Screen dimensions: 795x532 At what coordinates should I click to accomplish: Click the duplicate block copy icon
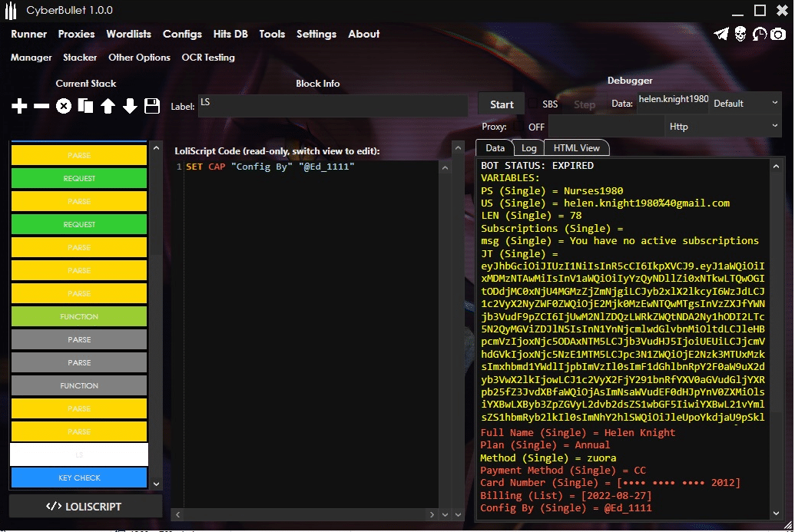[86, 107]
